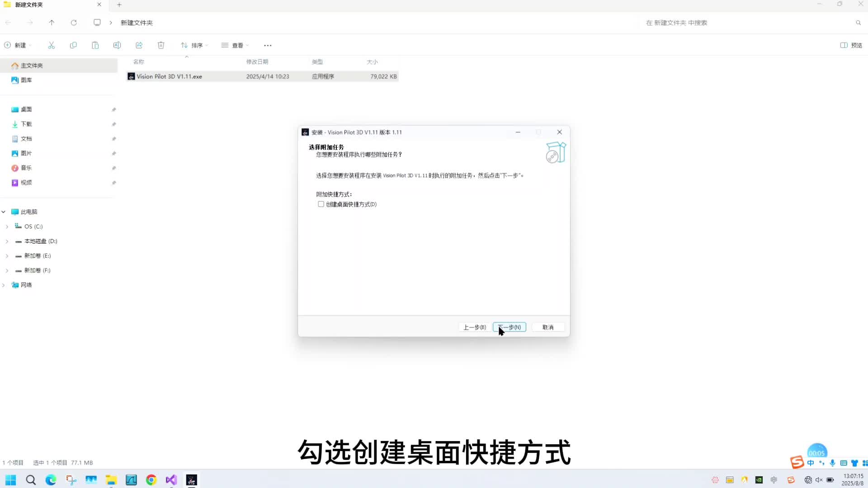Minimize the Vision Pilot 3D installer dialog
This screenshot has height=488, width=868.
tap(518, 132)
